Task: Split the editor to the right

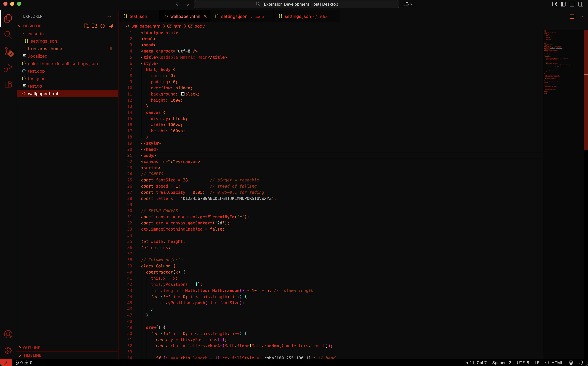Action: (572, 16)
